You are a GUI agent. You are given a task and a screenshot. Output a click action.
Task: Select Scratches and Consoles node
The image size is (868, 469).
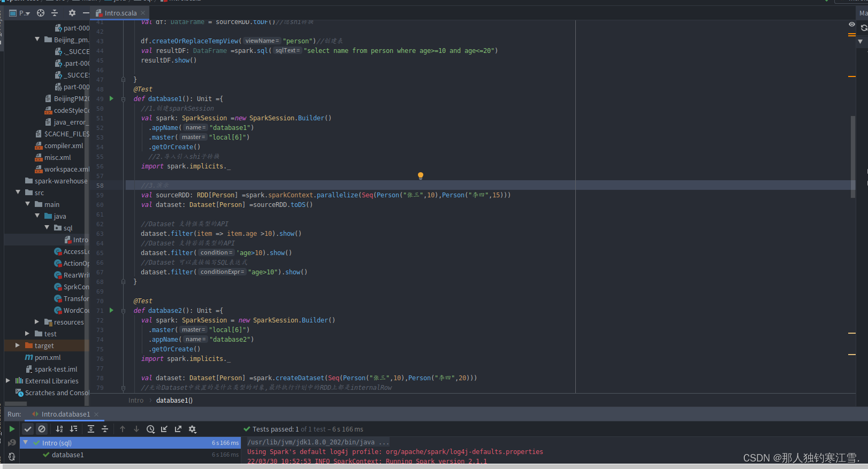pos(52,393)
